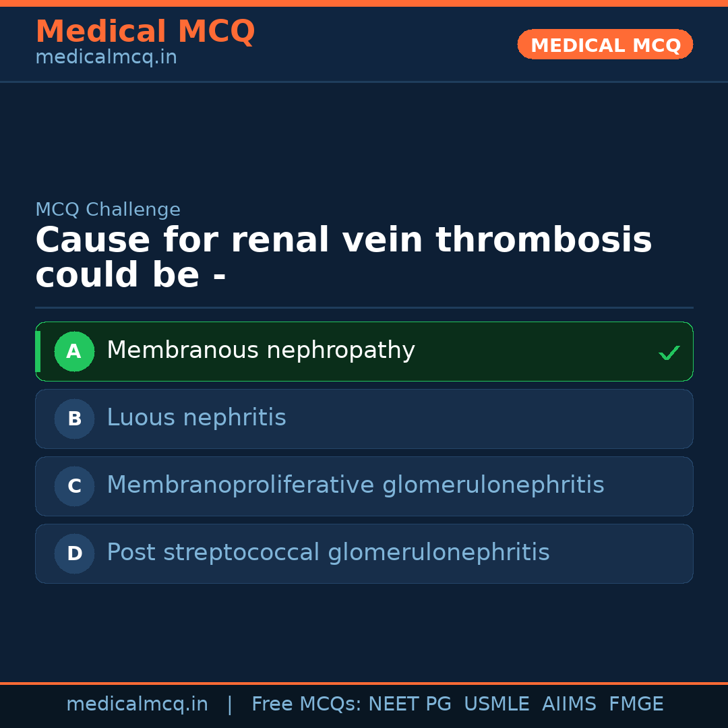Choose Post streptococcal glomerulonephritis option
Image resolution: width=728 pixels, height=728 pixels.
(328, 553)
